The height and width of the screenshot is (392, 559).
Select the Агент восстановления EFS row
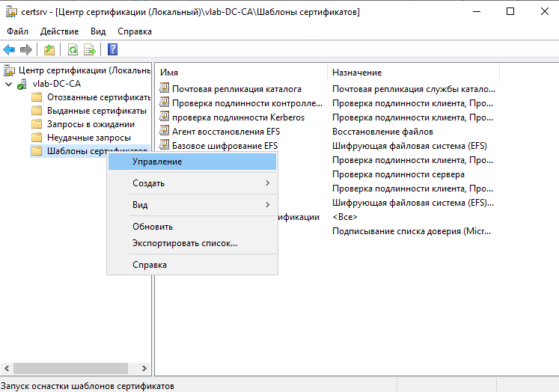(x=226, y=132)
